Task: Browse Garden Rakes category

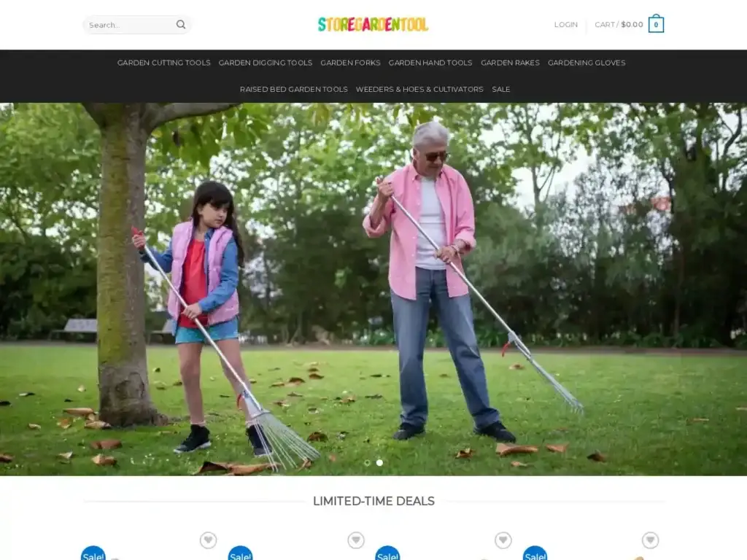Action: click(x=510, y=63)
